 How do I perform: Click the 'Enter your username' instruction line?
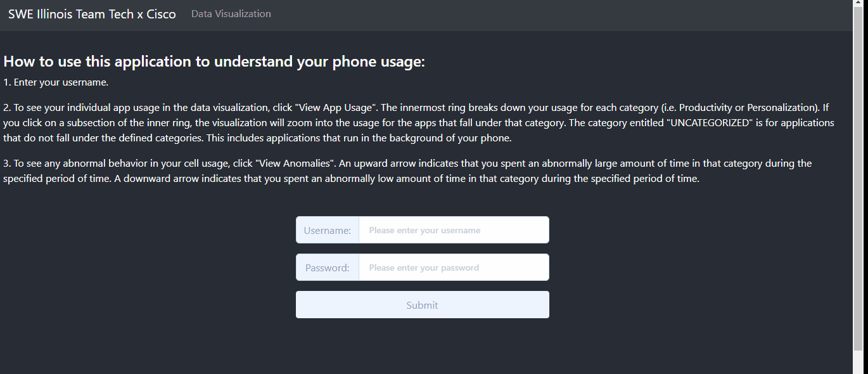click(x=56, y=82)
